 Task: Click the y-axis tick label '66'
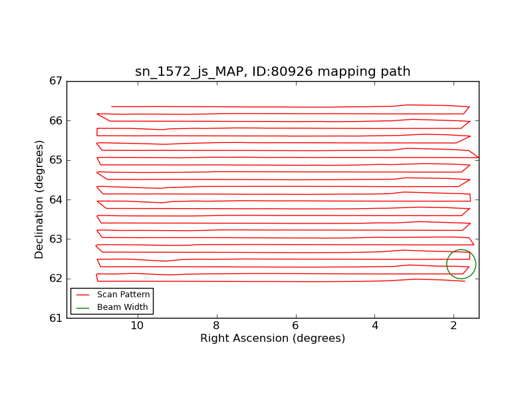tap(56, 121)
